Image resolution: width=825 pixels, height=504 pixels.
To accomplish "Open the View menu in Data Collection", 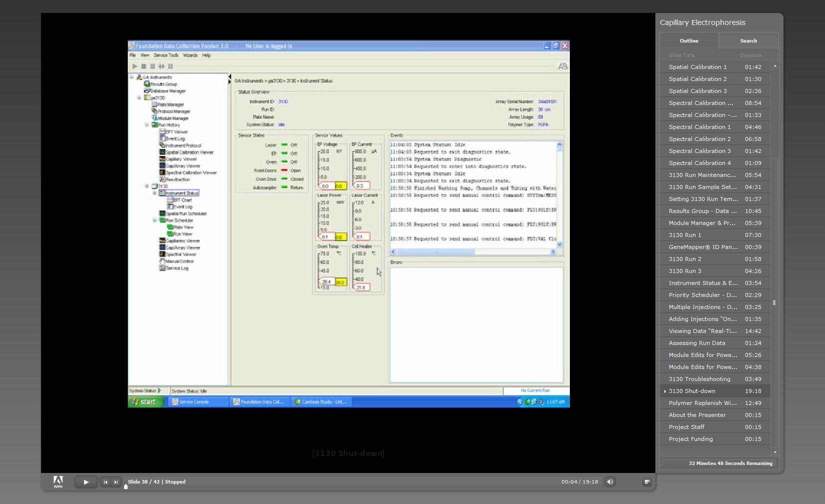I will tap(145, 55).
